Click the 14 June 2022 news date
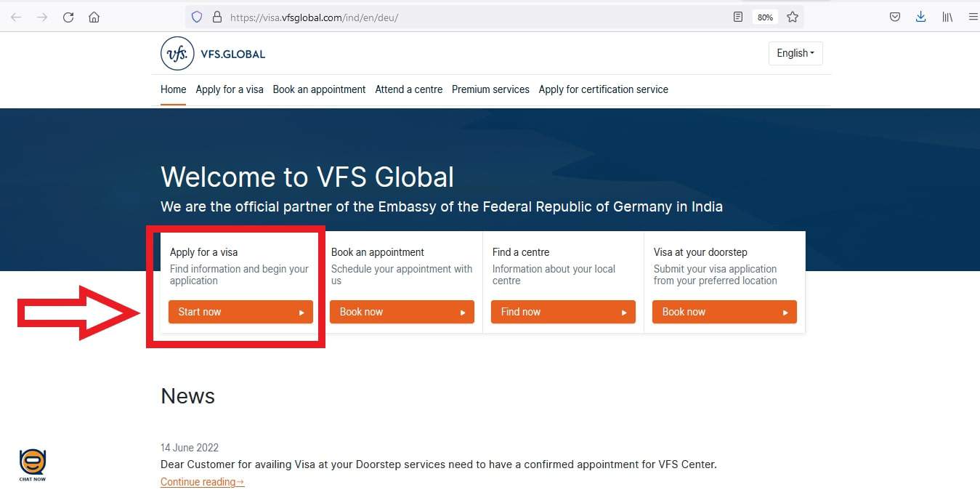 190,448
